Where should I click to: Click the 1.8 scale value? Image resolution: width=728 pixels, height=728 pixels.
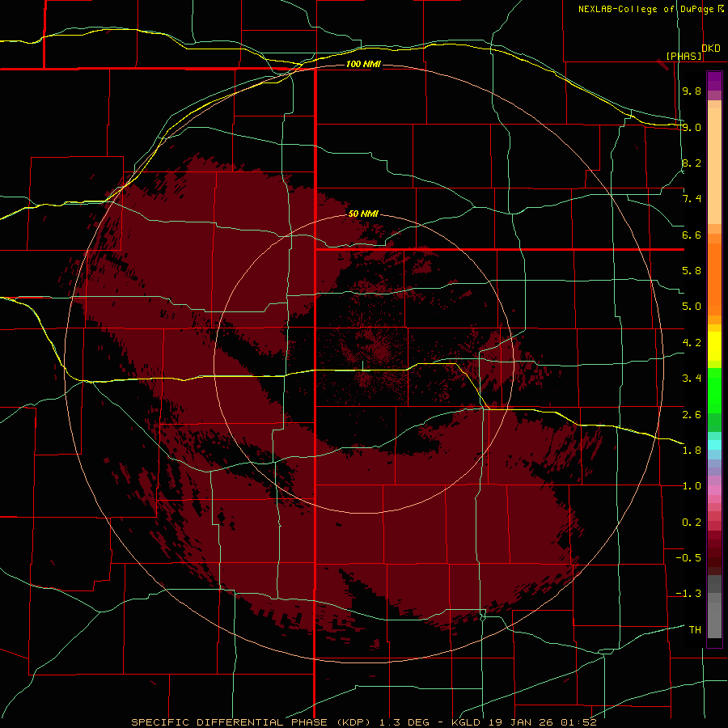692,451
